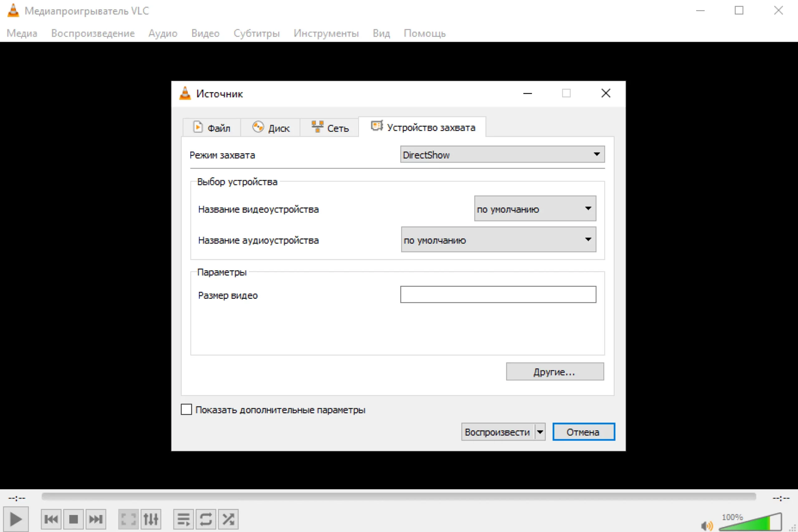Click the Размер видео input field

498,295
